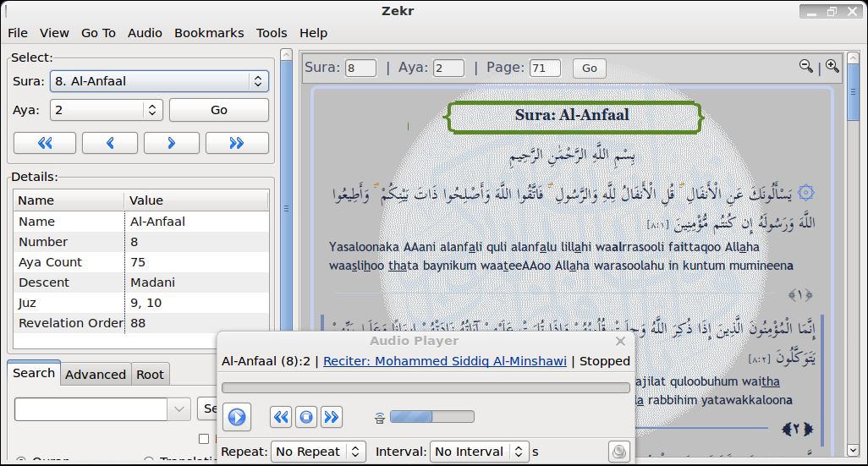Open the Interval dropdown
Screen dimensions: 868x466
480,452
